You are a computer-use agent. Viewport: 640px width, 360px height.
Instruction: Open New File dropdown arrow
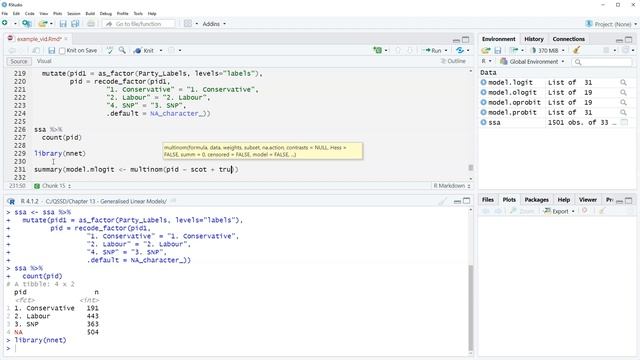pos(15,24)
